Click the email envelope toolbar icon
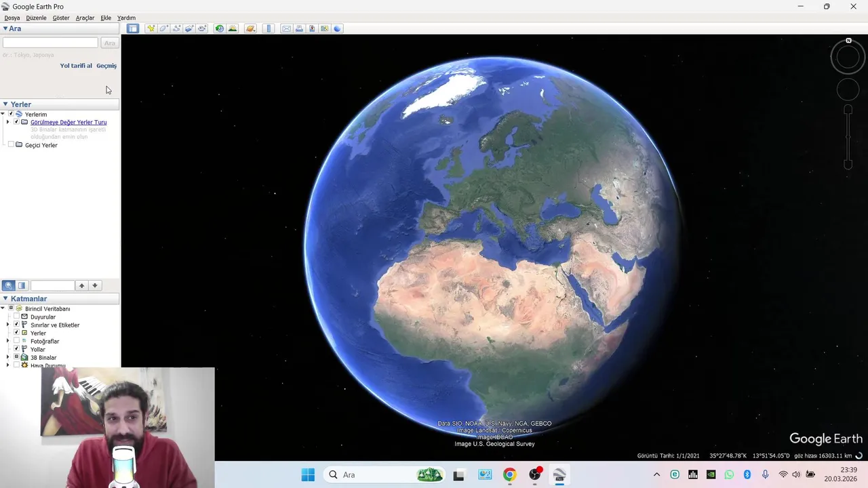This screenshot has width=868, height=488. coord(286,28)
